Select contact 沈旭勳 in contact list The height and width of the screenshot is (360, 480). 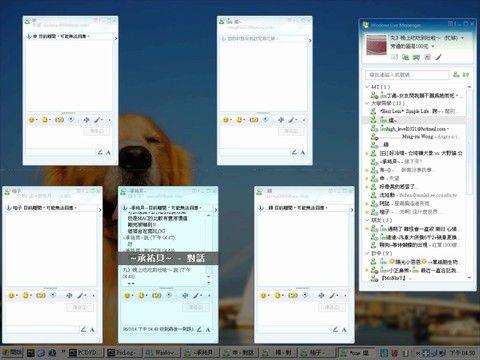[415, 195]
